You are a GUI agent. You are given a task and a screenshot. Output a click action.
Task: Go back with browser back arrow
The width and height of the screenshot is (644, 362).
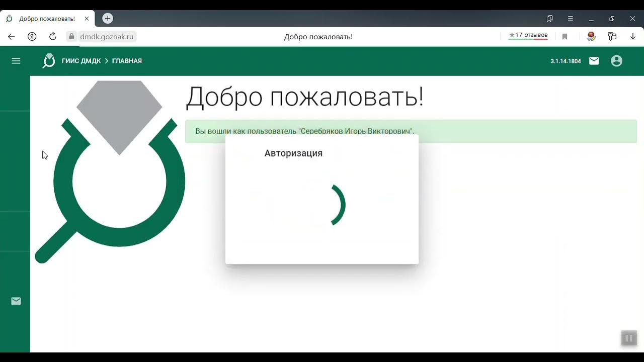pyautogui.click(x=11, y=37)
